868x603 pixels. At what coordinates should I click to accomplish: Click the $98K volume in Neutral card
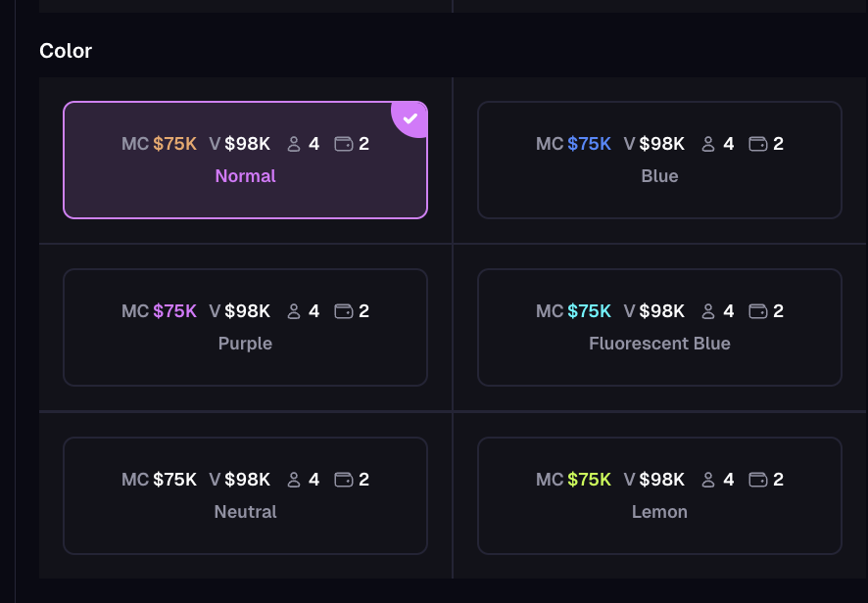pyautogui.click(x=247, y=480)
